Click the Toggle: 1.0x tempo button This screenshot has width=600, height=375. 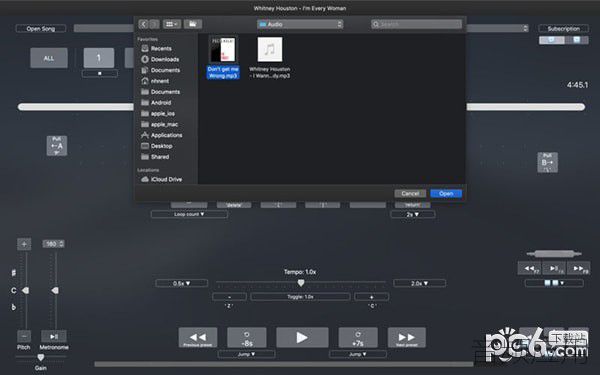pyautogui.click(x=300, y=297)
